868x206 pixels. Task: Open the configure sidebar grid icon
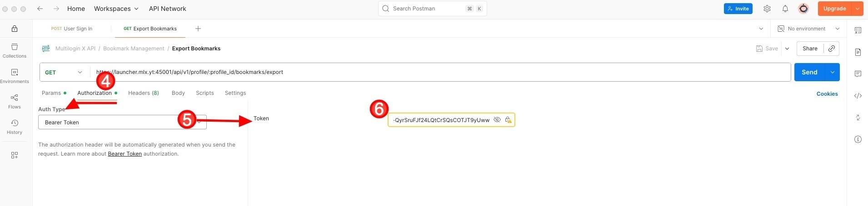click(15, 155)
